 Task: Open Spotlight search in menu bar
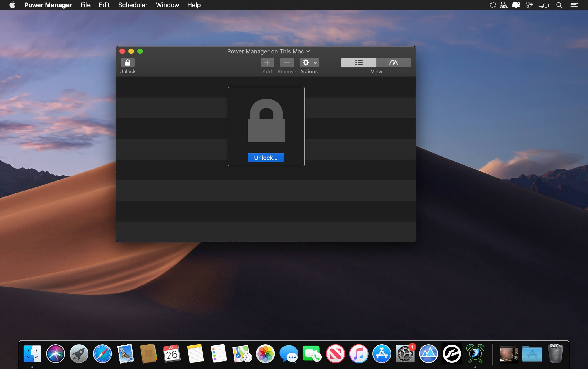tap(559, 5)
